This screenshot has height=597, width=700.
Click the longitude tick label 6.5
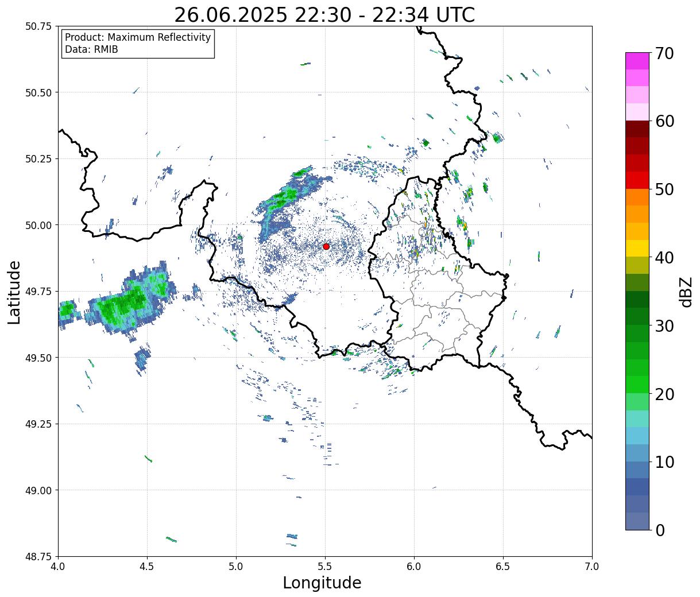click(503, 567)
